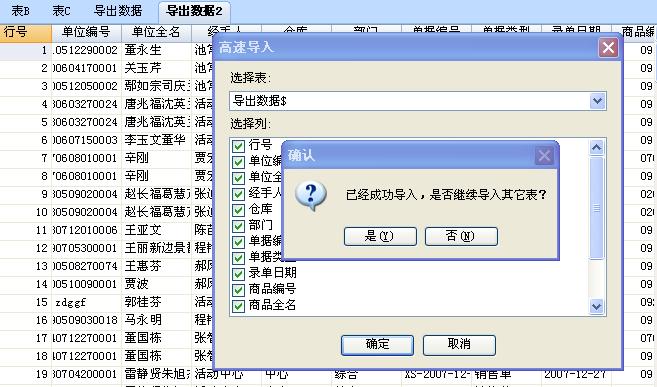
Task: Toggle the 商品全名 column checkbox
Action: (x=238, y=306)
